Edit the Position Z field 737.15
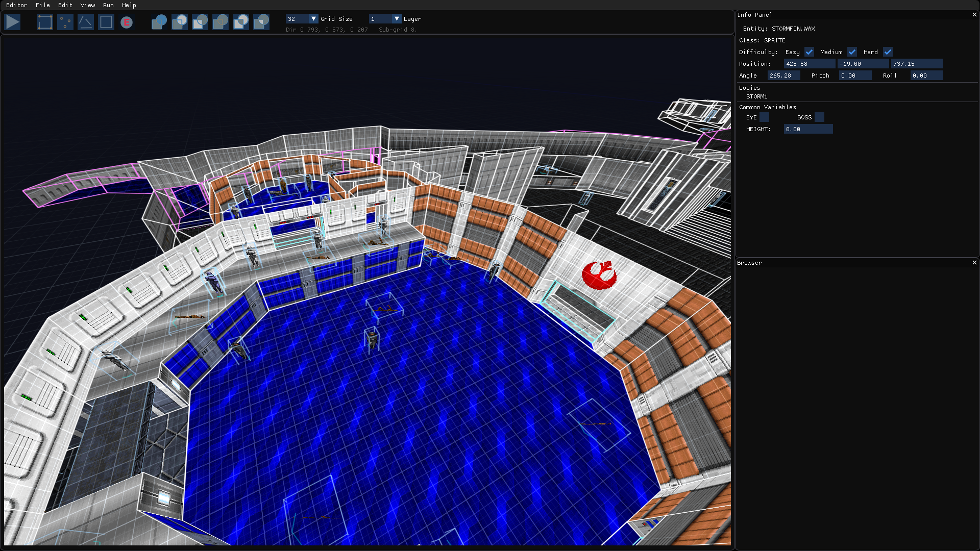This screenshot has height=551, width=980. click(917, 64)
